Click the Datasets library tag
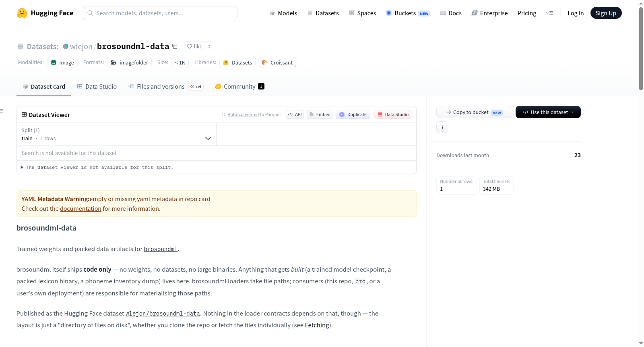Image resolution: width=644 pixels, height=347 pixels. pos(237,62)
